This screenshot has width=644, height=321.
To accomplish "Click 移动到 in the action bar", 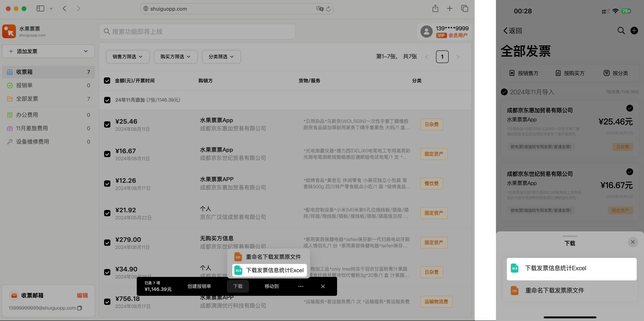I will tap(271, 286).
